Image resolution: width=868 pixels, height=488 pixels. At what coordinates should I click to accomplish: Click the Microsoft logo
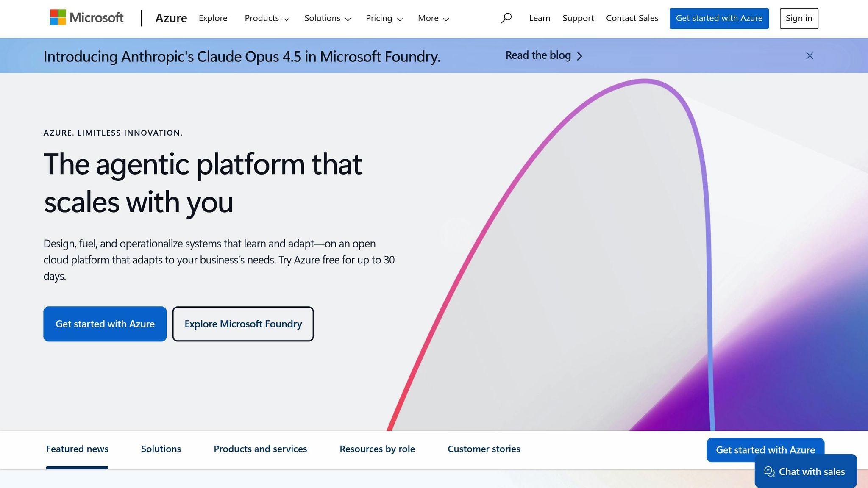coord(87,18)
